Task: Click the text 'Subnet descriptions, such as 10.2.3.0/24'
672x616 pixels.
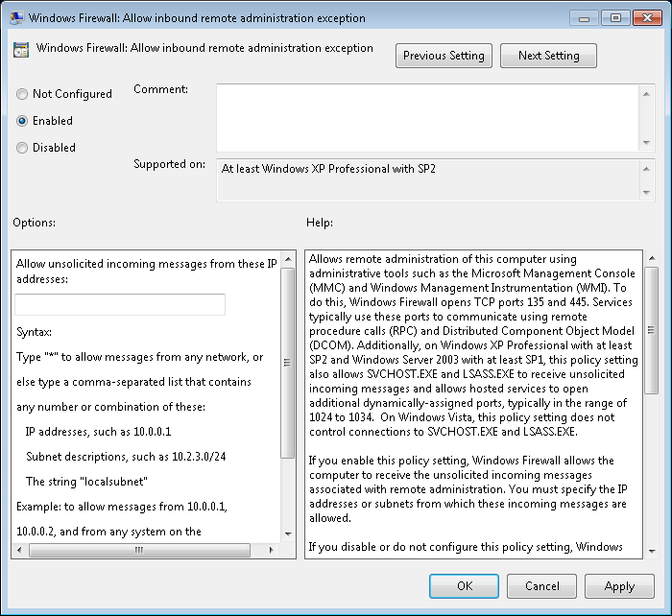Action: (x=126, y=457)
